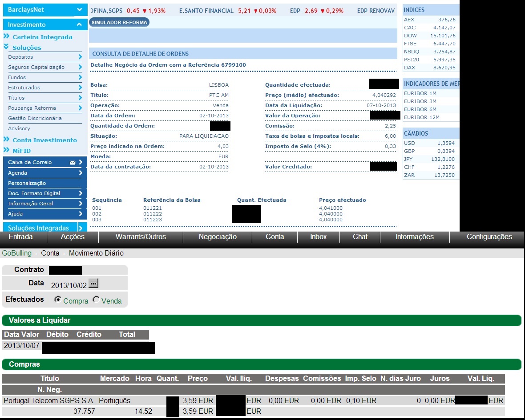Image resolution: width=525 pixels, height=420 pixels.
Task: Open the BarclaysNet dropdown
Action: pos(79,10)
